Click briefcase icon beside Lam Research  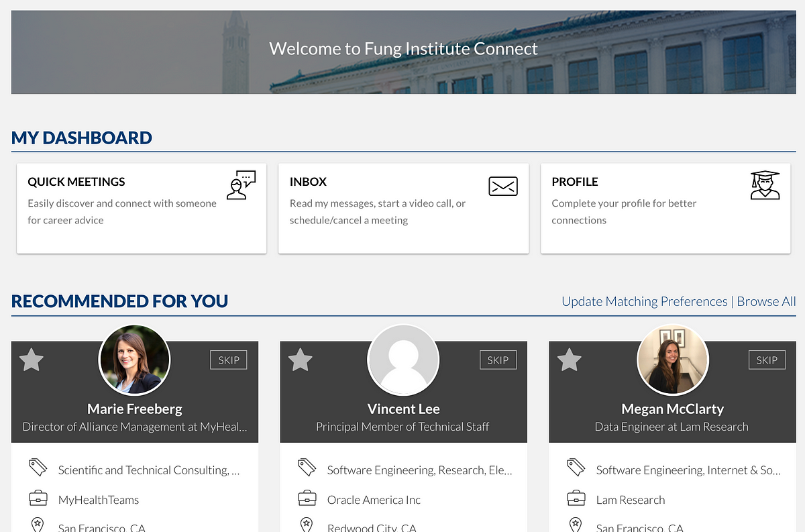[x=576, y=498]
